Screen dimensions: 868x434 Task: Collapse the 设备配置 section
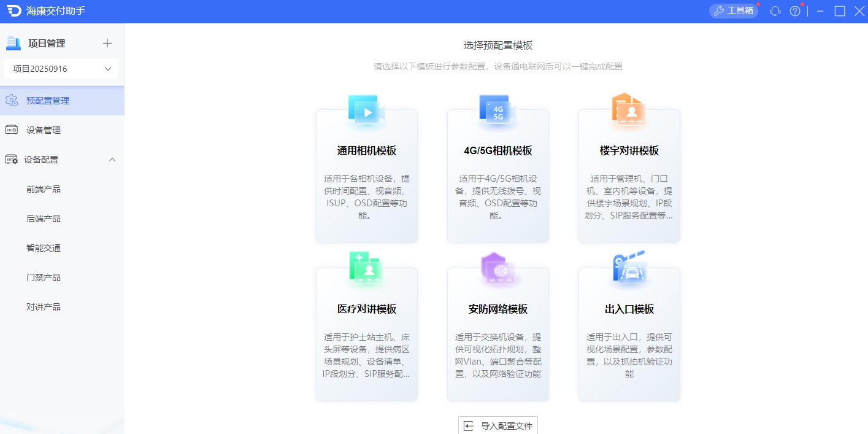(112, 159)
